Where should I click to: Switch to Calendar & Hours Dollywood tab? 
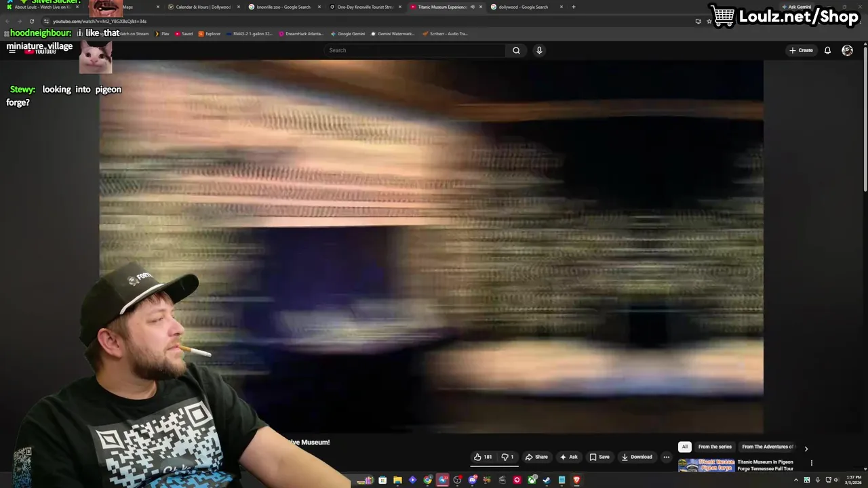click(x=203, y=7)
